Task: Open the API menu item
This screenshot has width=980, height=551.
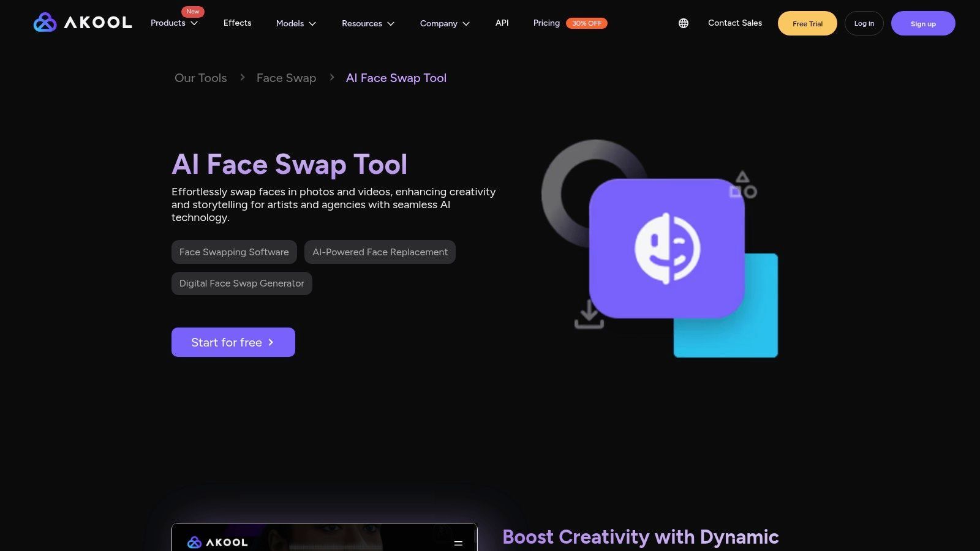Action: pyautogui.click(x=502, y=23)
